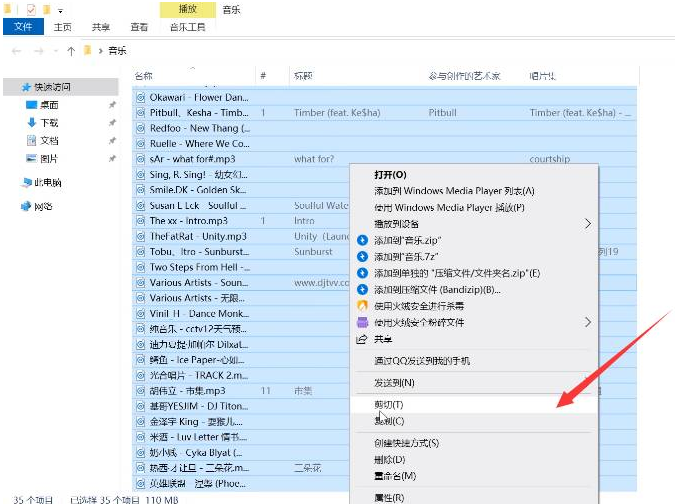
Task: Click music icon of Ruelle - Where We Co file
Action: tap(140, 144)
